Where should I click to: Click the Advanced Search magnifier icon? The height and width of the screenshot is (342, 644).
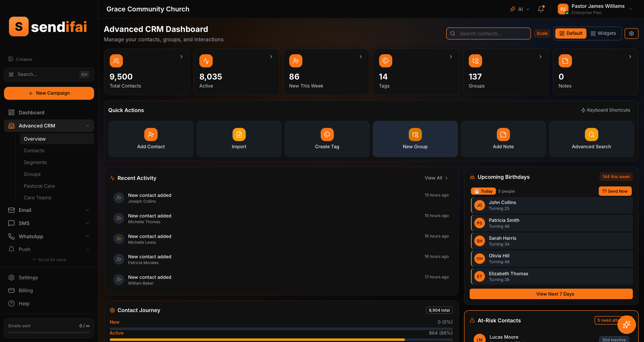coord(591,134)
